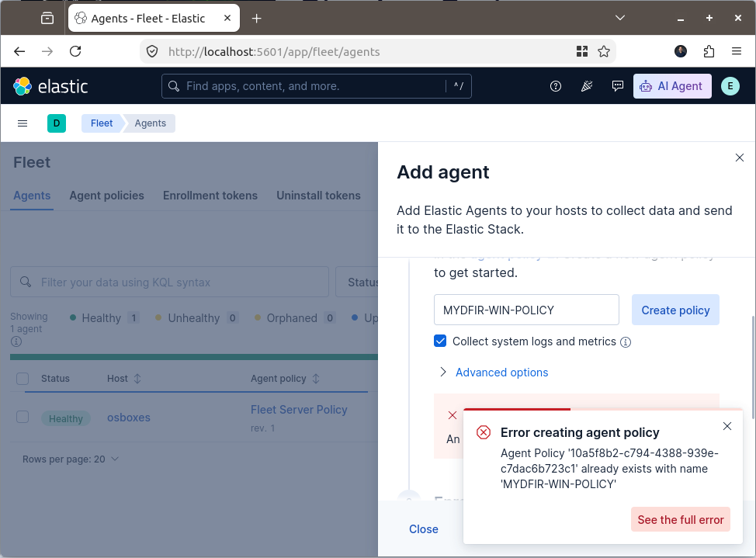Open the Firefox View tab icon

click(47, 19)
